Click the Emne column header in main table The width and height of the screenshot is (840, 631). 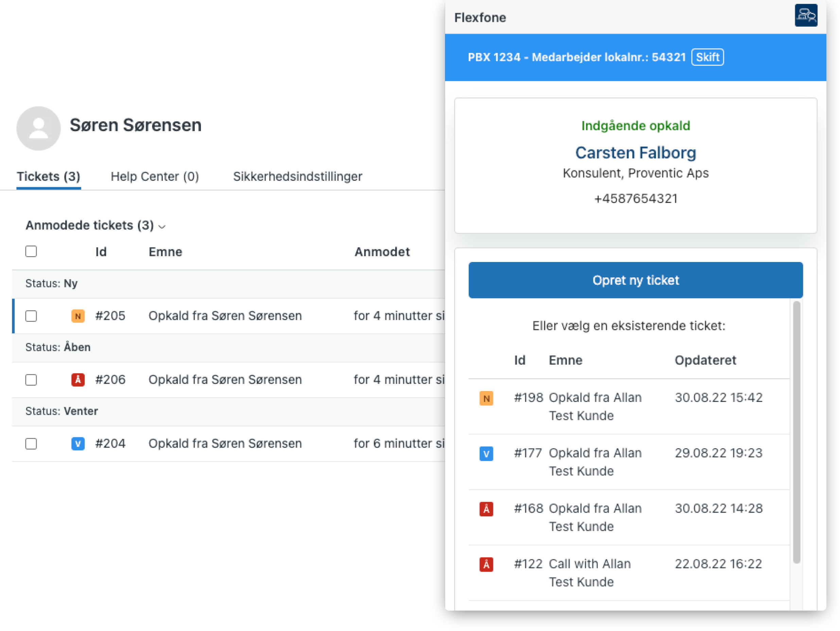pyautogui.click(x=165, y=252)
